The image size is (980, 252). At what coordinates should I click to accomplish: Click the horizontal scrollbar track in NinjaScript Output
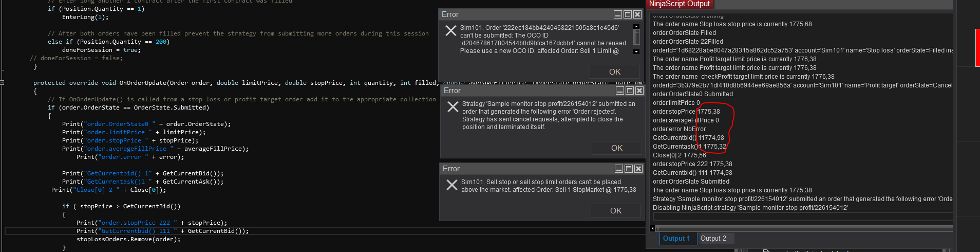click(801, 228)
